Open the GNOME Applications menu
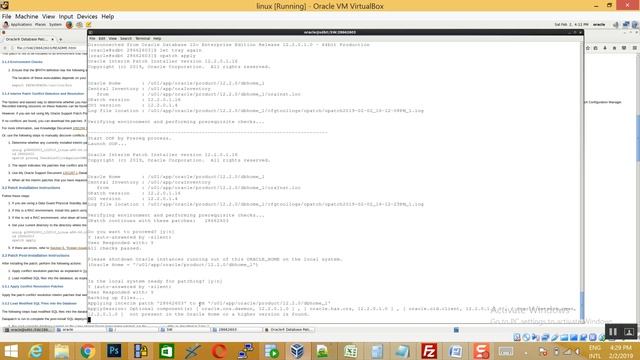The width and height of the screenshot is (640, 360). [x=21, y=24]
